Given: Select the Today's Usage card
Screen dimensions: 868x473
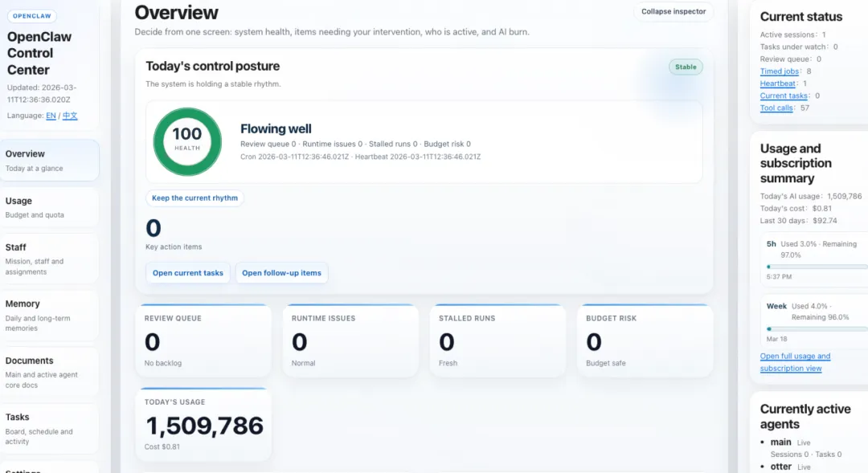Looking at the screenshot, I should click(203, 424).
